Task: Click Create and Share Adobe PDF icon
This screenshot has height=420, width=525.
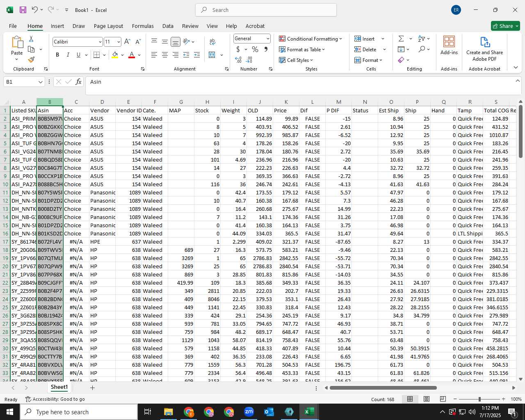Action: point(484,49)
